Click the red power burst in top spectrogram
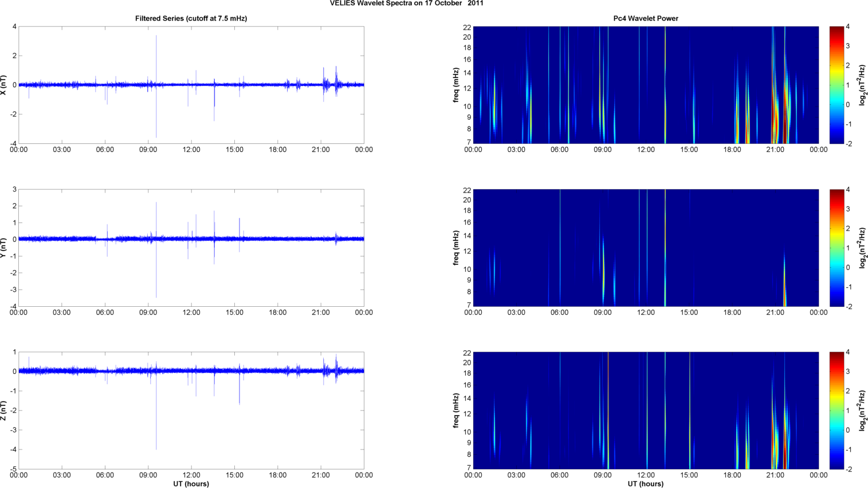 click(x=777, y=123)
